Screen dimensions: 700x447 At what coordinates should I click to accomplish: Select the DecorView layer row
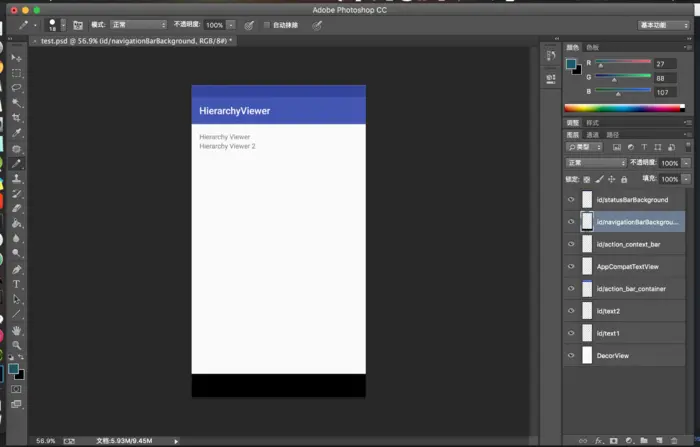click(x=625, y=355)
